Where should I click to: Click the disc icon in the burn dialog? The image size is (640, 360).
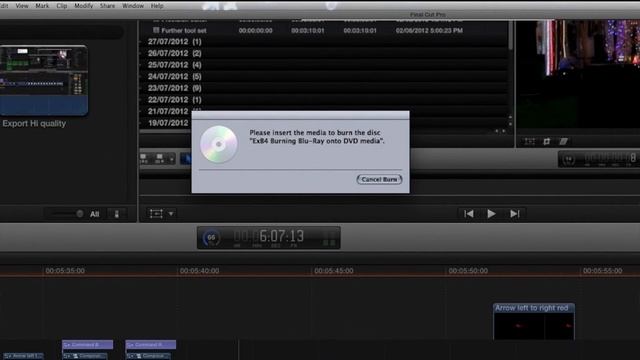point(219,144)
